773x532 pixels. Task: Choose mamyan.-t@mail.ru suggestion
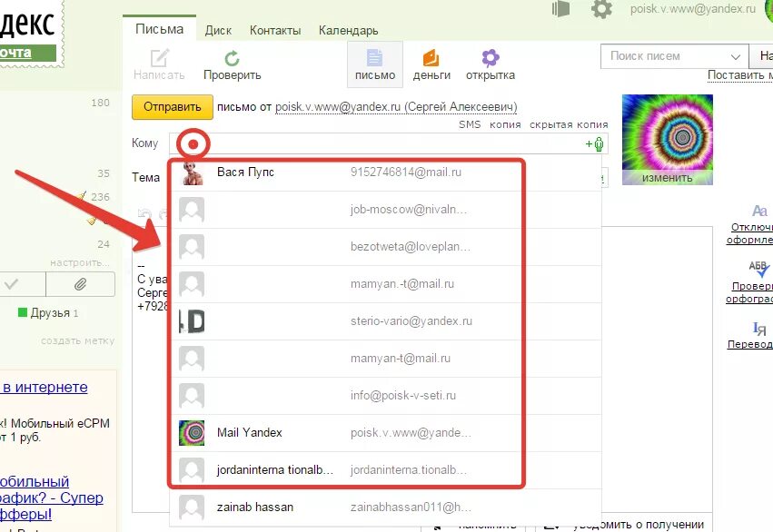point(402,284)
